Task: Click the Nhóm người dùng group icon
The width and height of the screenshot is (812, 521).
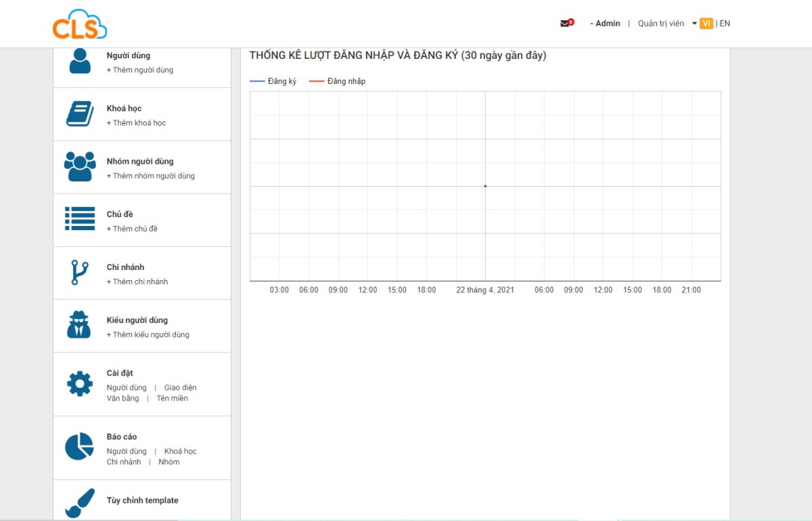Action: (x=80, y=166)
